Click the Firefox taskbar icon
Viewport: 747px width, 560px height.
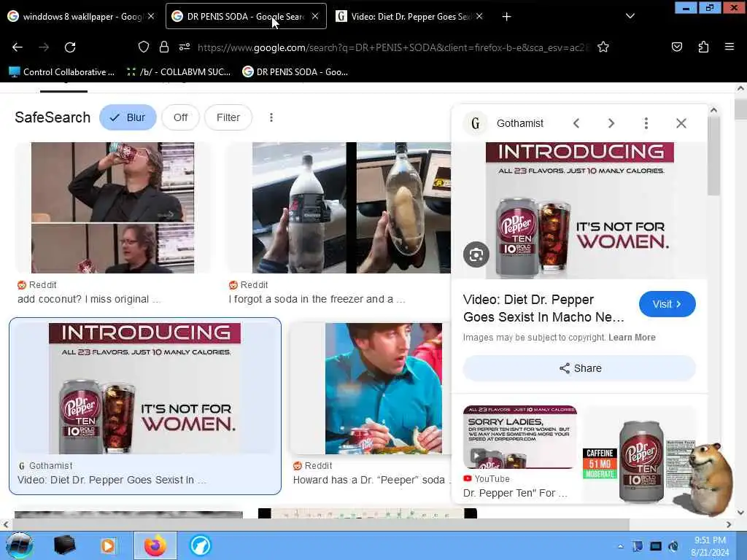155,545
